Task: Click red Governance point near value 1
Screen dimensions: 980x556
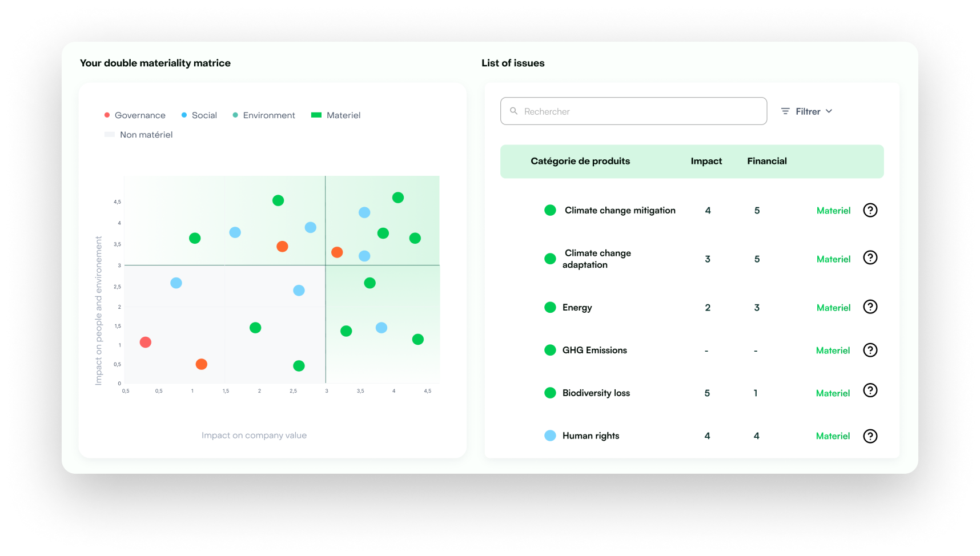Action: click(x=146, y=342)
